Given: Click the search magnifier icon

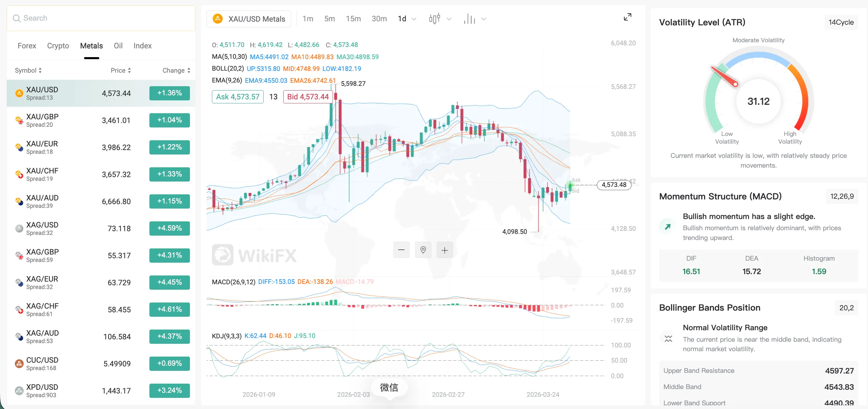Looking at the screenshot, I should coord(17,18).
